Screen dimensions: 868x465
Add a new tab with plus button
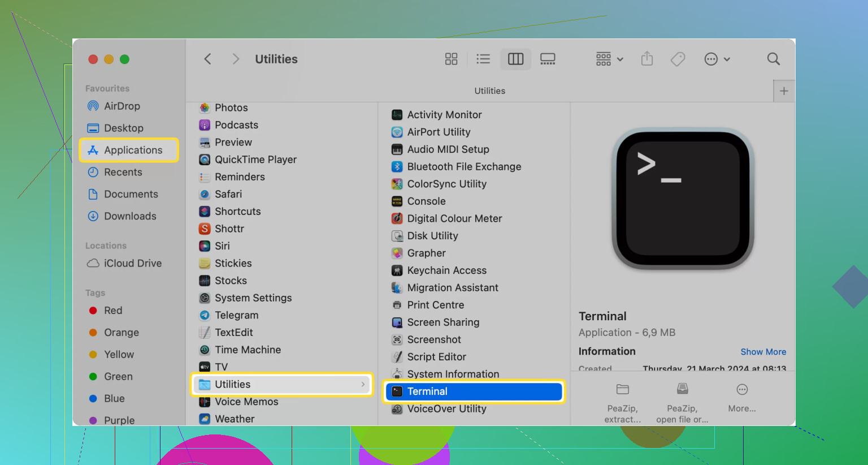coord(784,91)
